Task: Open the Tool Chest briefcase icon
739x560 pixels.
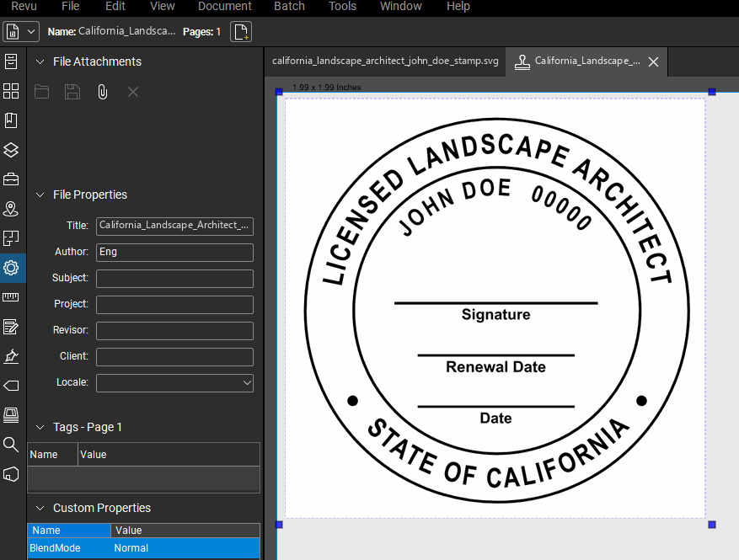Action: 11,179
